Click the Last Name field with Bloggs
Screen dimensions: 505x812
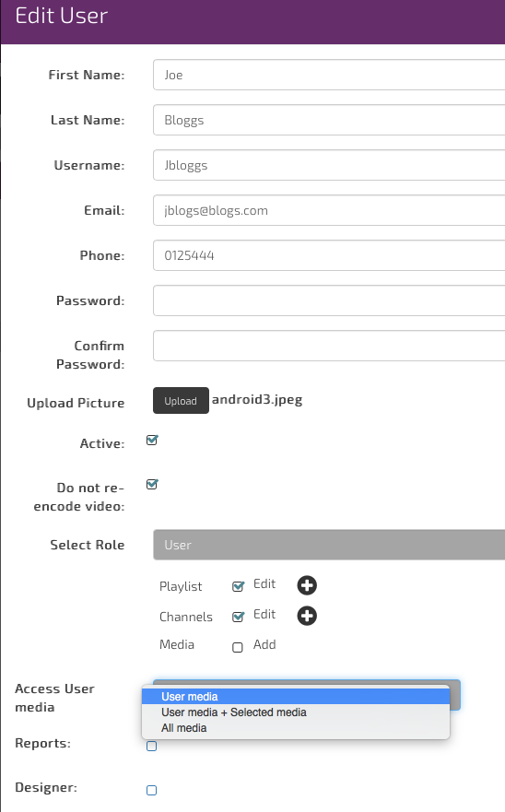329,120
